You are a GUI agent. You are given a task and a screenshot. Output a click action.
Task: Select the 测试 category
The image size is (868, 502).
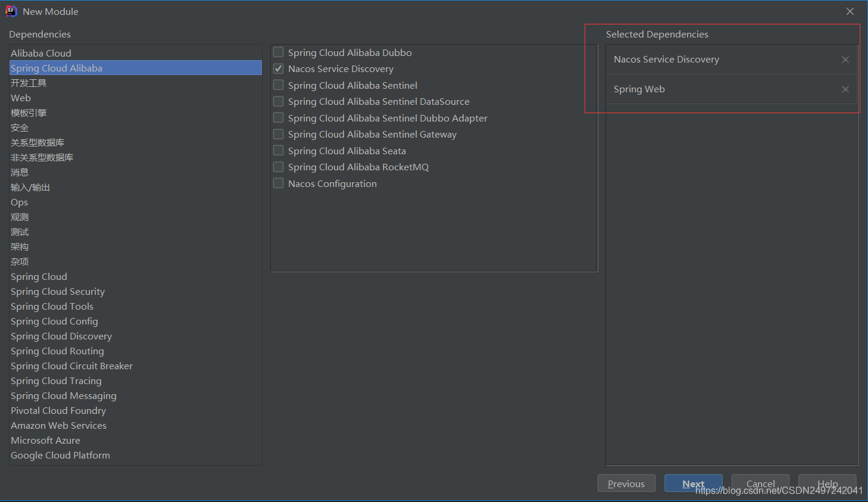pyautogui.click(x=136, y=232)
